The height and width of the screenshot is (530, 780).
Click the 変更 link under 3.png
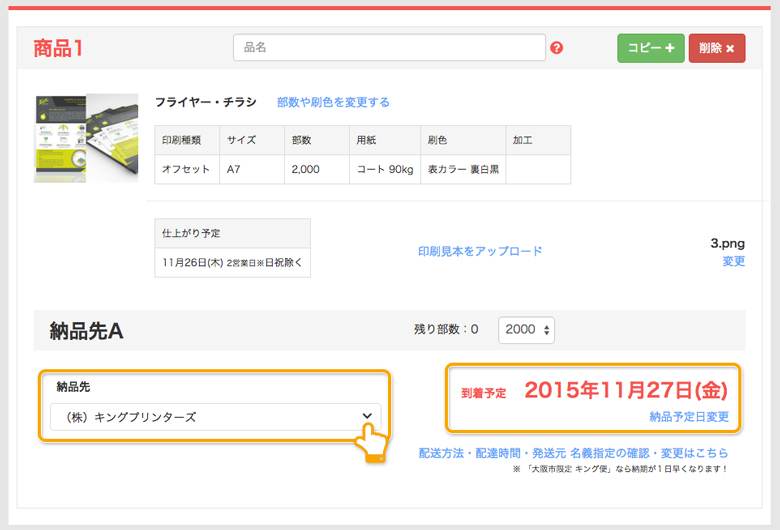click(x=734, y=261)
